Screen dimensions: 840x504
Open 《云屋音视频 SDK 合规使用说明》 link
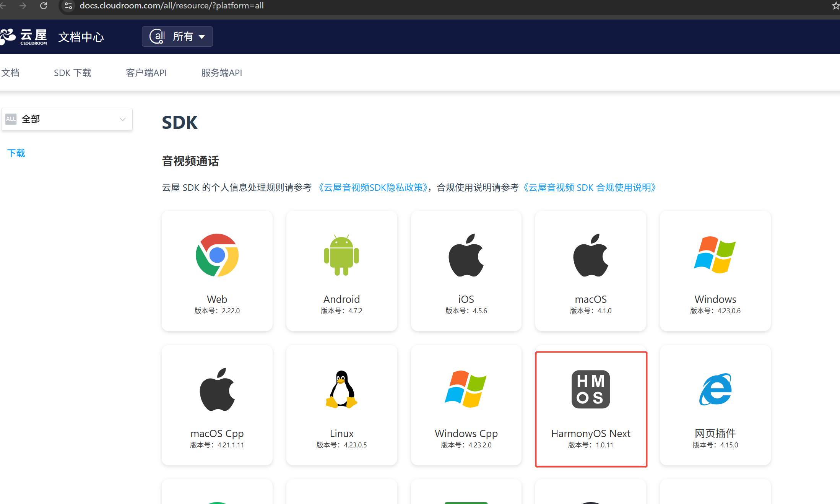(589, 187)
